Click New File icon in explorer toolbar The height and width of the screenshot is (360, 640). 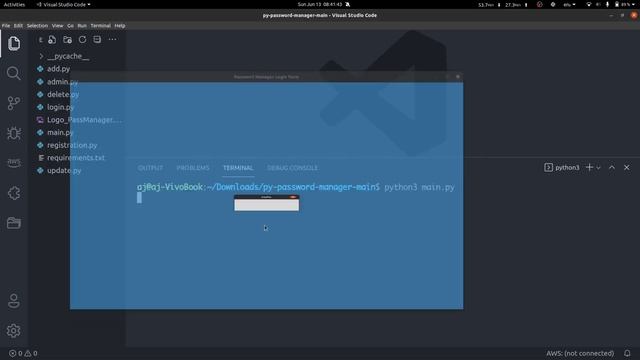tap(52, 40)
